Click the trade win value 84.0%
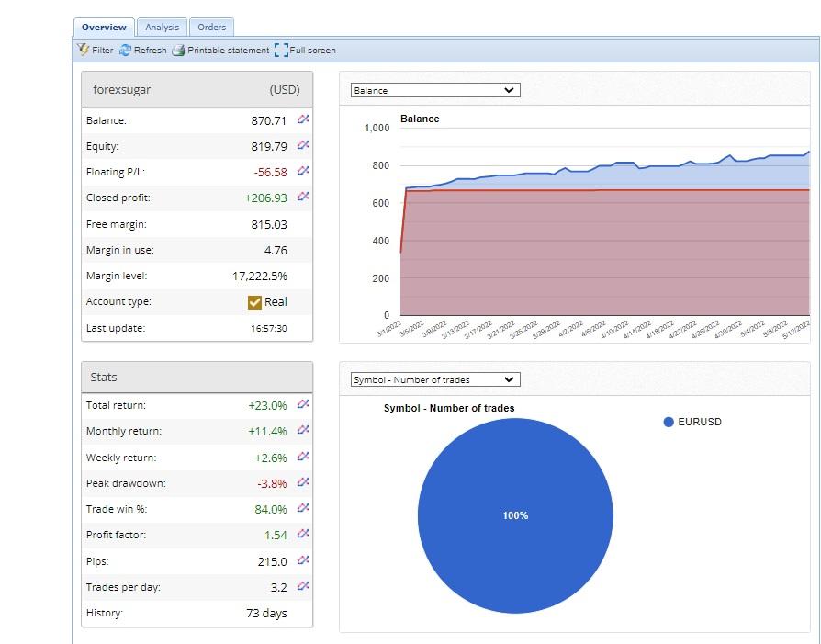 tap(270, 509)
